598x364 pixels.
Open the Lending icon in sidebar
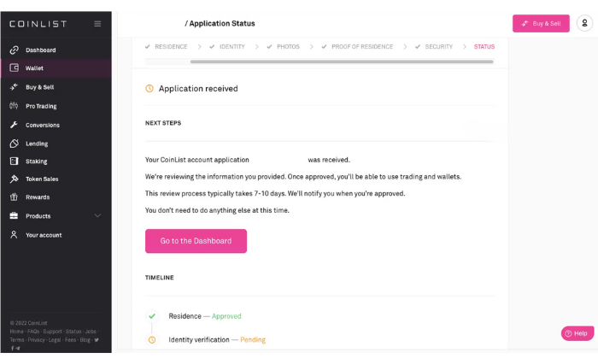coord(15,144)
